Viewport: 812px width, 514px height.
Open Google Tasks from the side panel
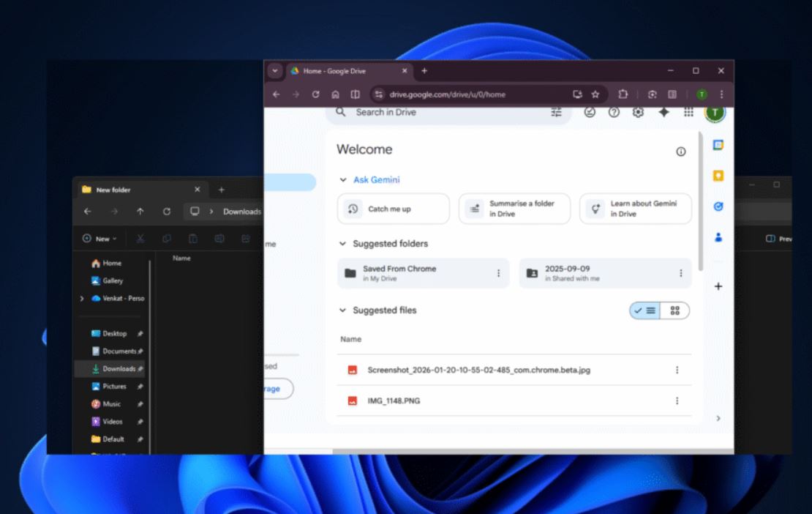coord(718,206)
